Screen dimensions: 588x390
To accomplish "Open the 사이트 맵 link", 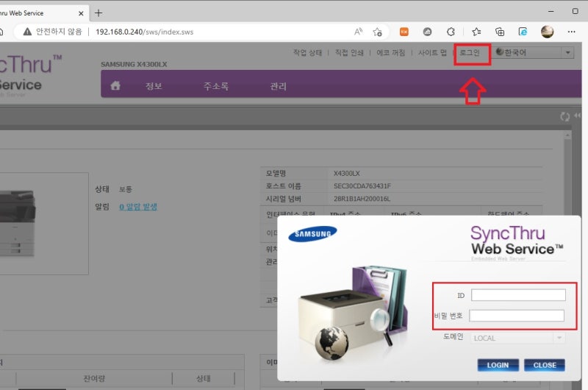I will click(x=432, y=52).
